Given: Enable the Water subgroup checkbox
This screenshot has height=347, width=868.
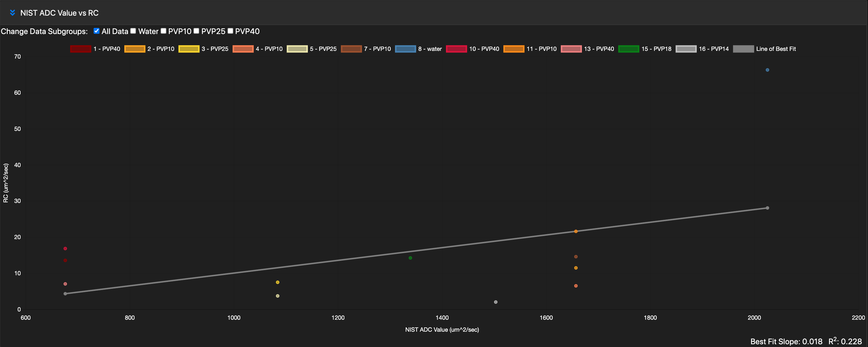Looking at the screenshot, I should [133, 31].
